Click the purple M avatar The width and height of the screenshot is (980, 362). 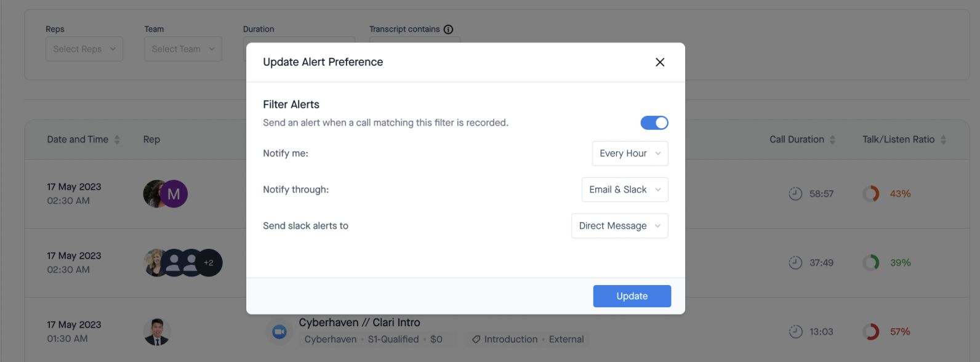point(174,195)
